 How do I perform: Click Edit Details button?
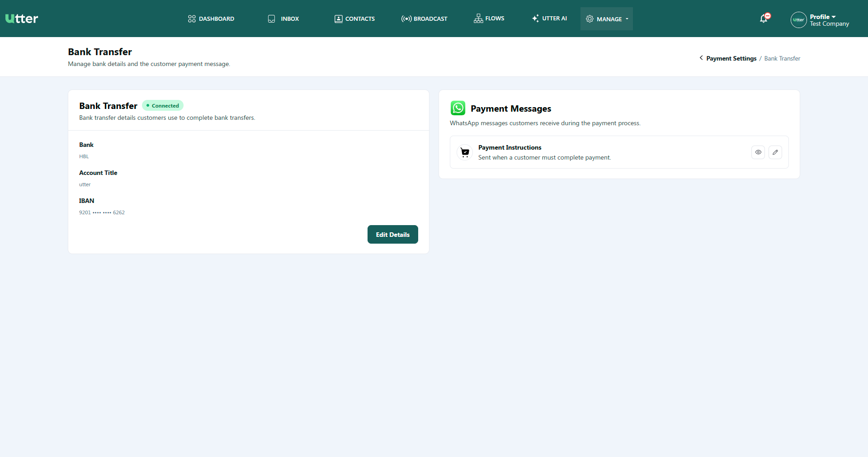[392, 234]
